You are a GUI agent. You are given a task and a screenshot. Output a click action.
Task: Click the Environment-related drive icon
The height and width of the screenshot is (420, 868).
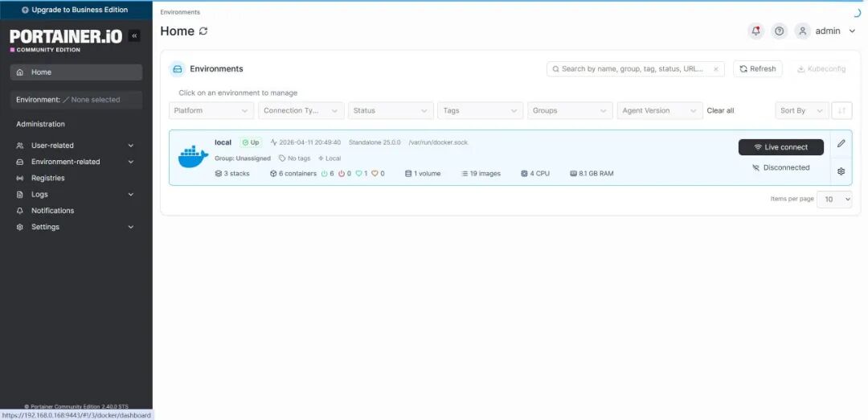(x=20, y=163)
